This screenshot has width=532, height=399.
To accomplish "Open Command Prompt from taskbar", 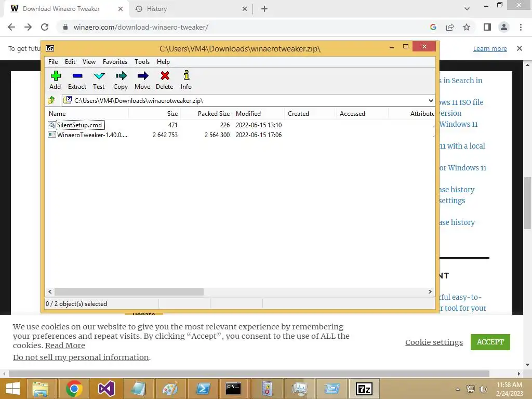I will coord(233,389).
